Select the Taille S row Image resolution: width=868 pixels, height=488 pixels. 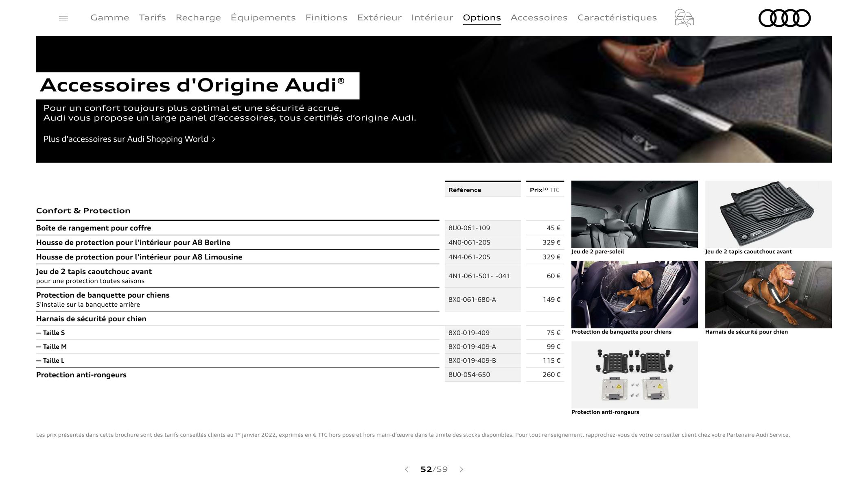click(x=300, y=333)
